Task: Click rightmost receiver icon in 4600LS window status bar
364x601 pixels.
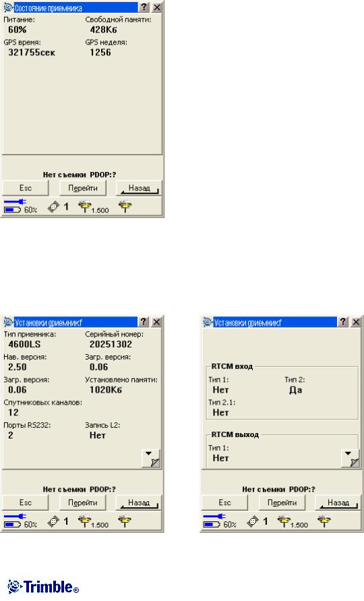Action: point(125,521)
